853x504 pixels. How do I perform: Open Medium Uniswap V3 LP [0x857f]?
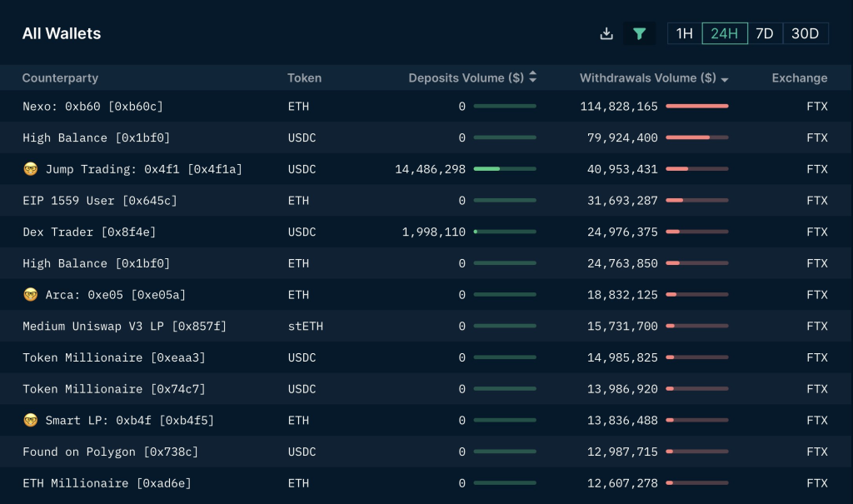pos(124,326)
